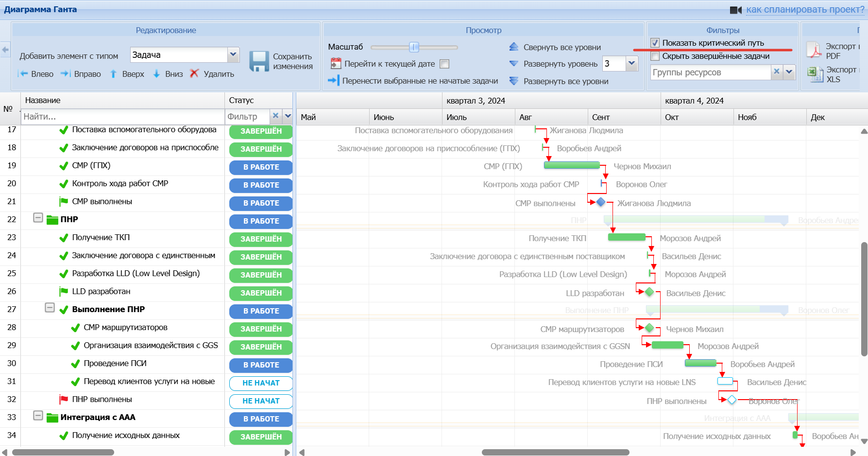
Task: Tick the Перейти к текущей дате checkbox
Action: (444, 64)
